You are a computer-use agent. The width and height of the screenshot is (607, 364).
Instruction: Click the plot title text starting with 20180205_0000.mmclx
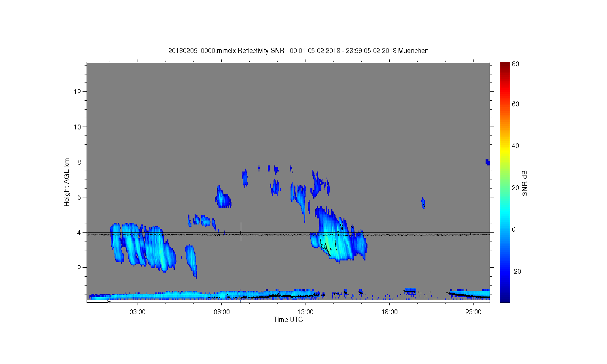(298, 51)
